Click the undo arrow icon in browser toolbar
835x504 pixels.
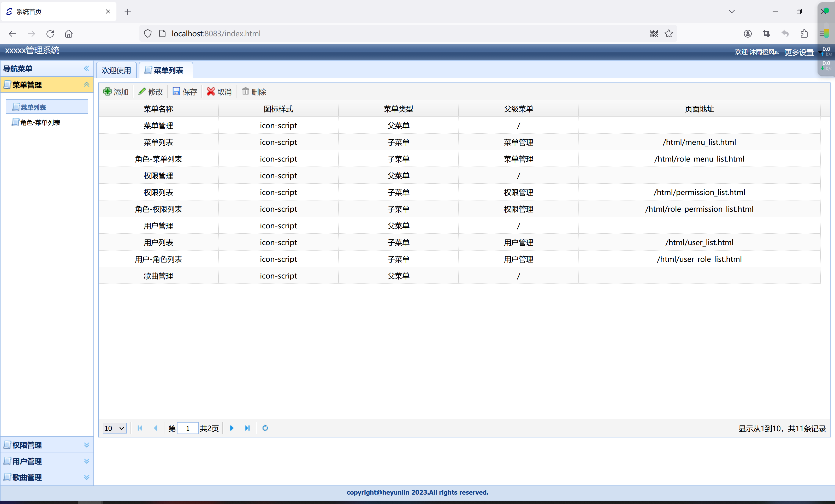click(785, 34)
